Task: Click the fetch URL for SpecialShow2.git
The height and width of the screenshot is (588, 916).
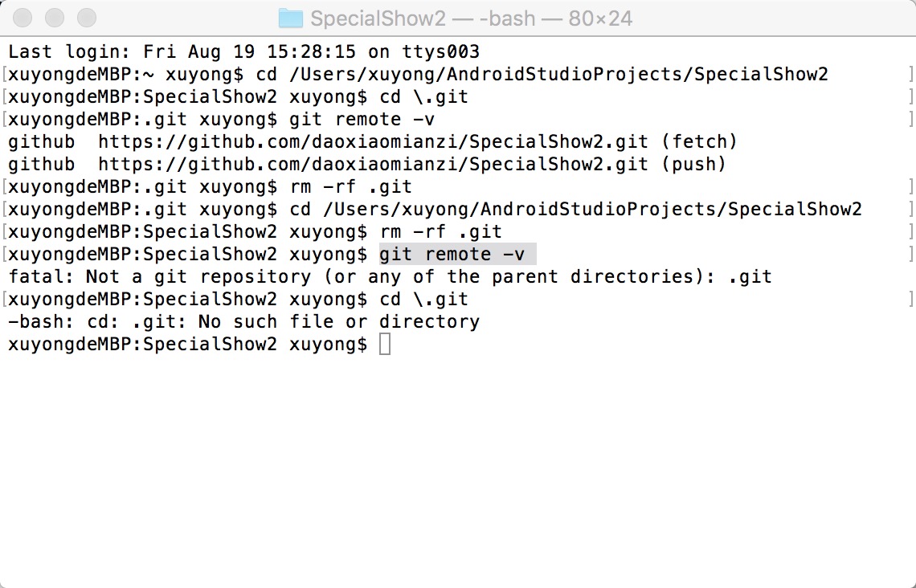Action: pos(373,142)
